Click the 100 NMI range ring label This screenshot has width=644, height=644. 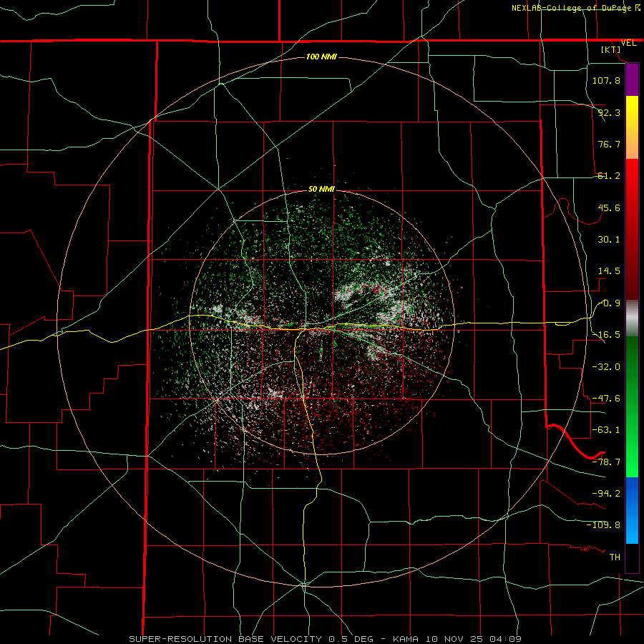point(321,57)
